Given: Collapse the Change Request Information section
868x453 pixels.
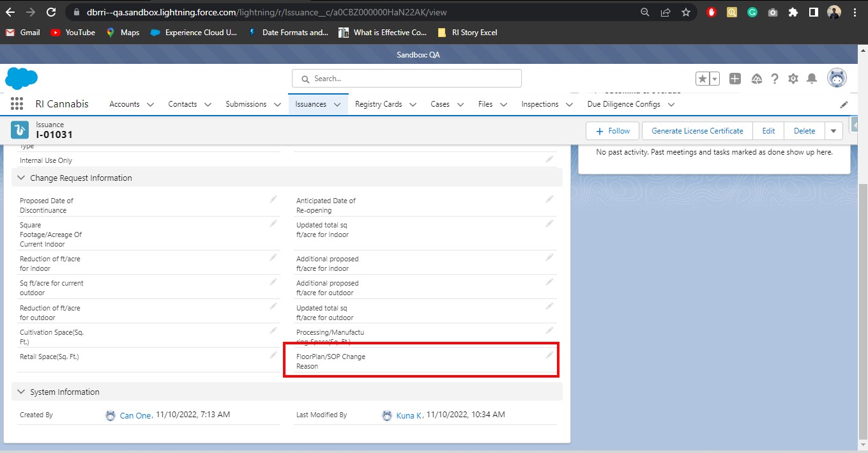Looking at the screenshot, I should click(21, 178).
